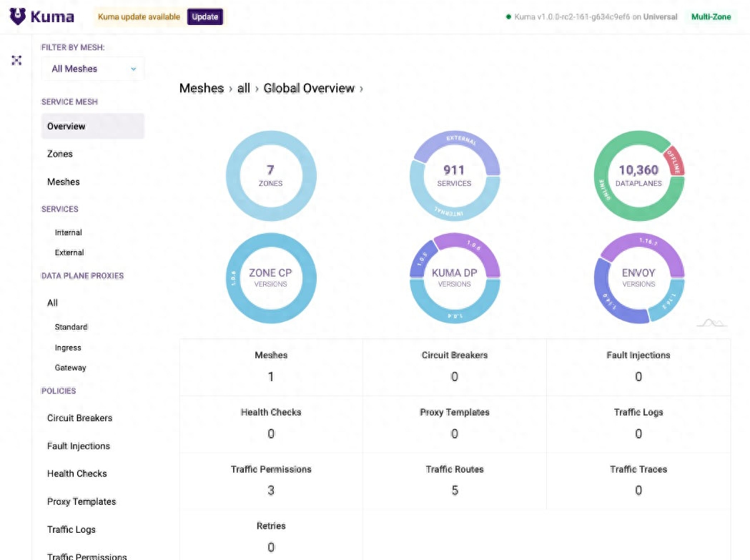Click the Retries count tile
This screenshot has width=750, height=560.
(x=271, y=535)
